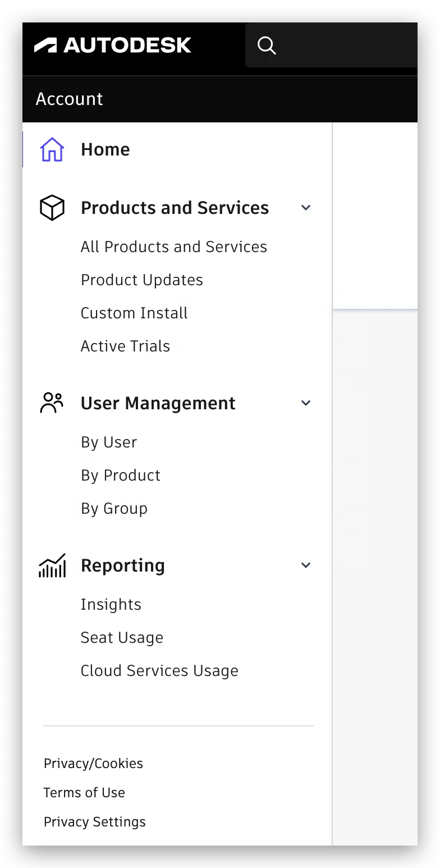This screenshot has height=868, width=440.
Task: Click the Products and Services cube icon
Action: pyautogui.click(x=52, y=208)
